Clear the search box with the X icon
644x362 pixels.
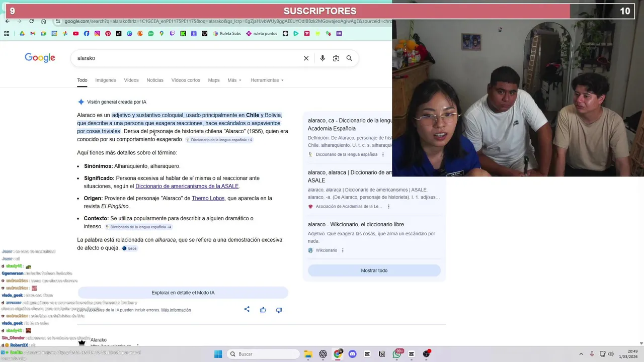306,58
